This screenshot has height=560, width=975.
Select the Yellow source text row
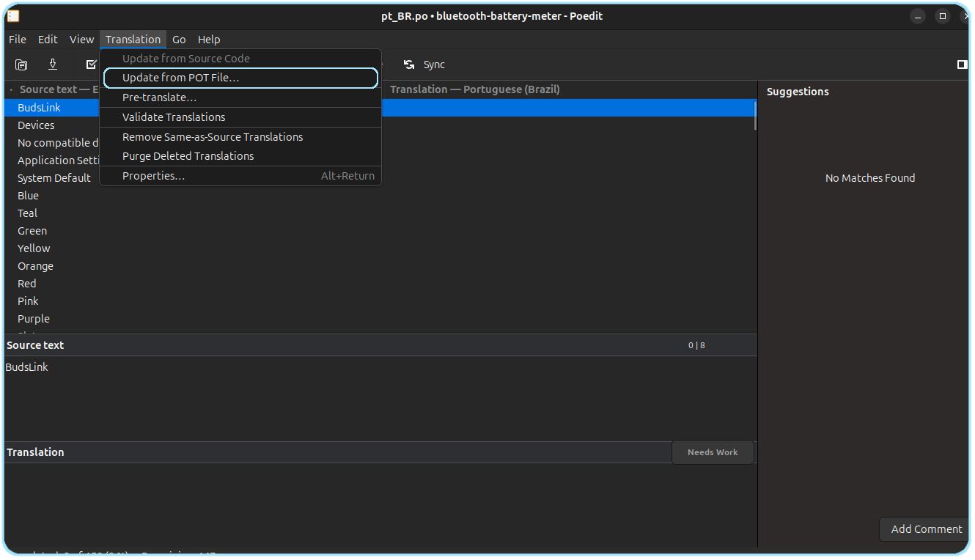(x=34, y=248)
